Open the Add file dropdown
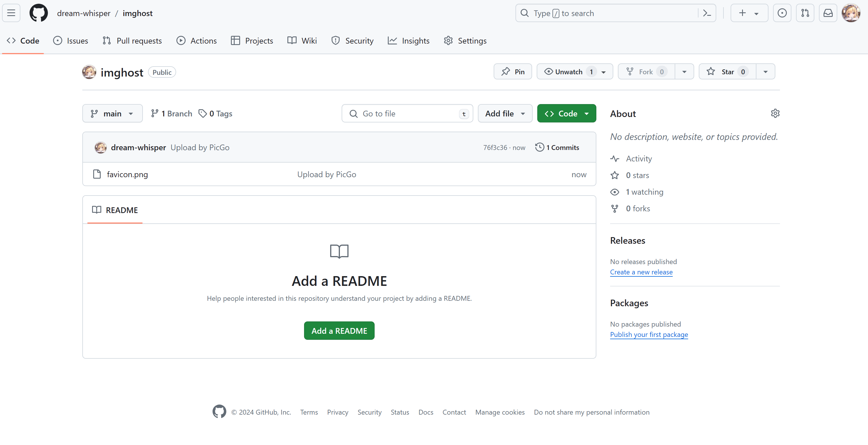Image resolution: width=868 pixels, height=445 pixels. point(505,114)
